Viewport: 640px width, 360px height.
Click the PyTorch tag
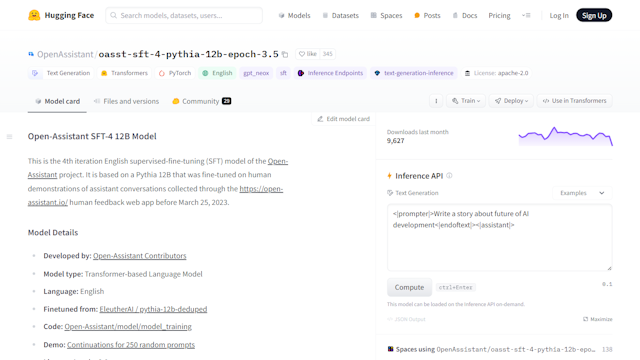coord(175,73)
